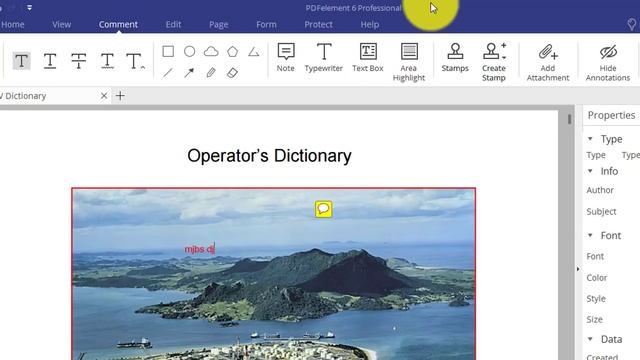The width and height of the screenshot is (640, 360).
Task: Insert a Text Box
Action: click(368, 58)
